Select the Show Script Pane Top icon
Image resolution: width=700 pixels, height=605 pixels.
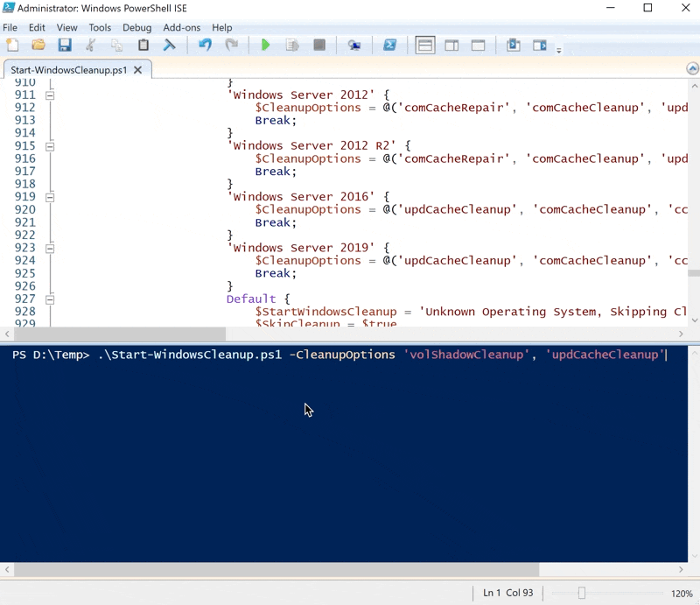[x=425, y=45]
